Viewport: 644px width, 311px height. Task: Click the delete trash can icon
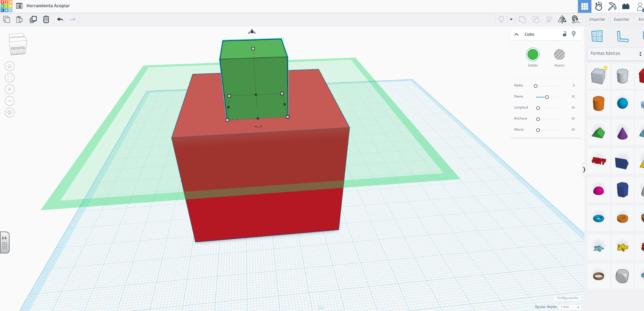pyautogui.click(x=46, y=20)
